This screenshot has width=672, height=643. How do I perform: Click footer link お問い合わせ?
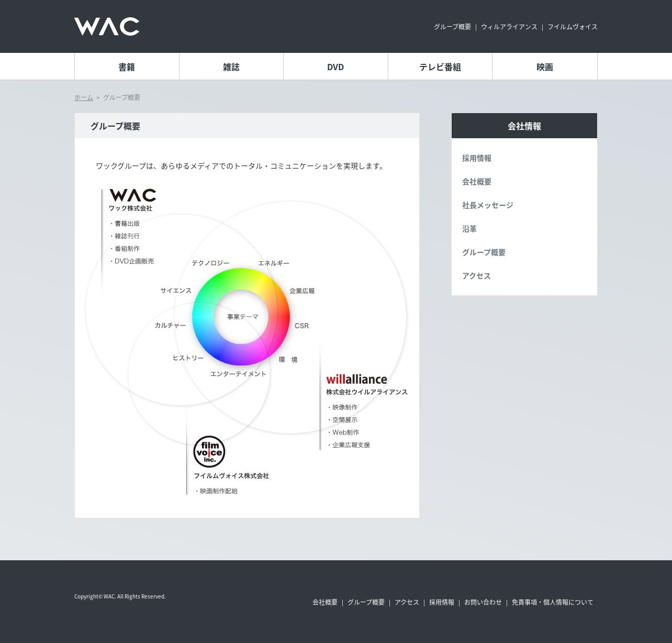point(483,602)
